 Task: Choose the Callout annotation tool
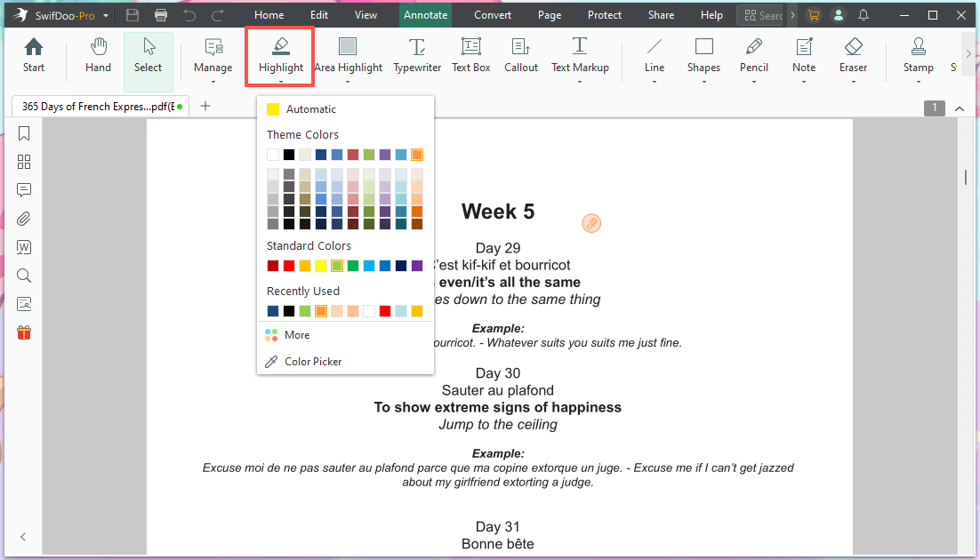coord(520,56)
